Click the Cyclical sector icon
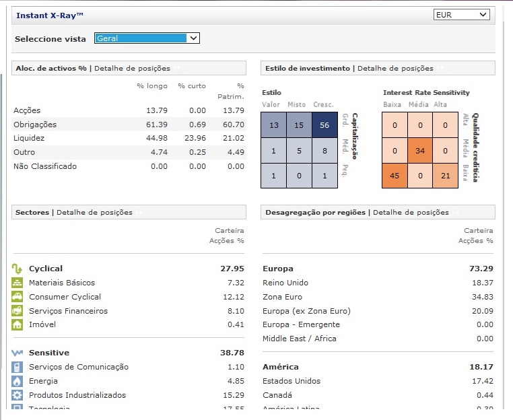 point(18,269)
